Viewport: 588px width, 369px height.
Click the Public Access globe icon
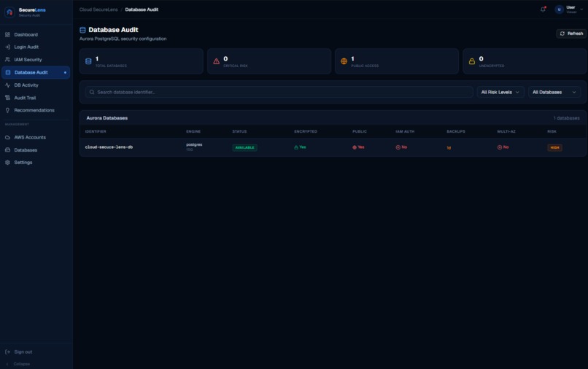344,61
